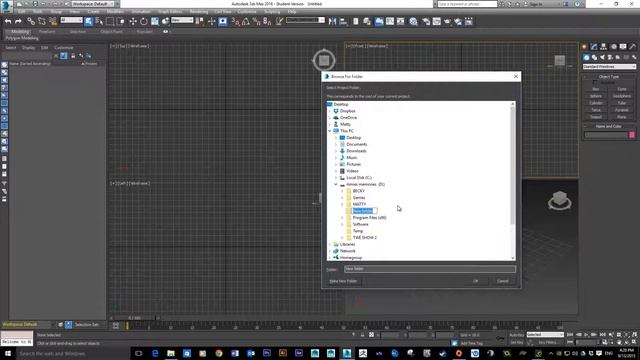Click the Mirror tool icon
Viewport: 640px width, 360px height.
(x=332, y=21)
